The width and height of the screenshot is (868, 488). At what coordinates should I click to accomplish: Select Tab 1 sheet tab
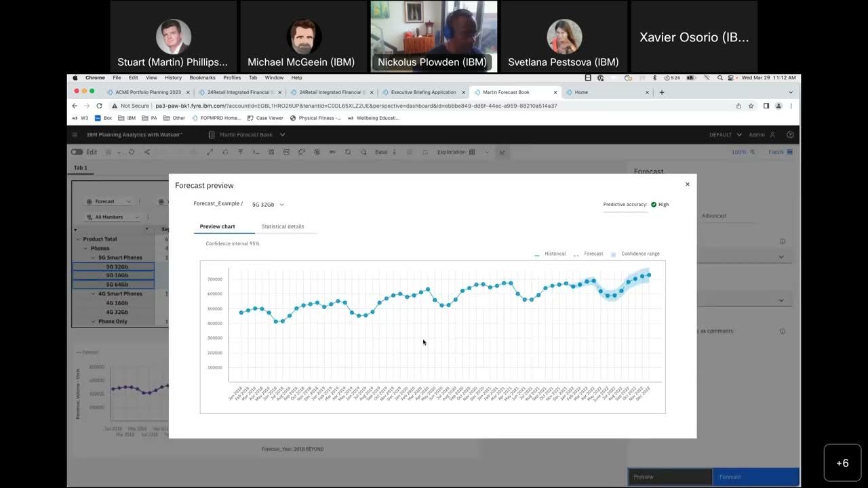click(x=81, y=167)
